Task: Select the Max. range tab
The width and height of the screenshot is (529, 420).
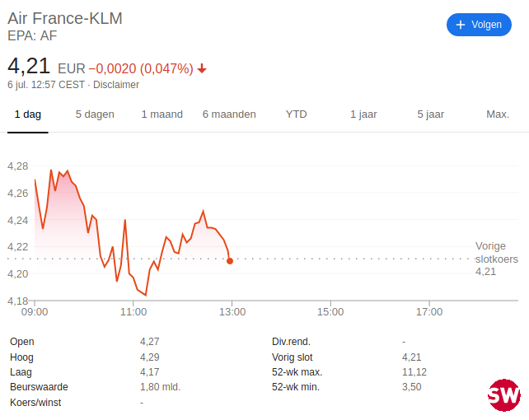Action: (498, 114)
